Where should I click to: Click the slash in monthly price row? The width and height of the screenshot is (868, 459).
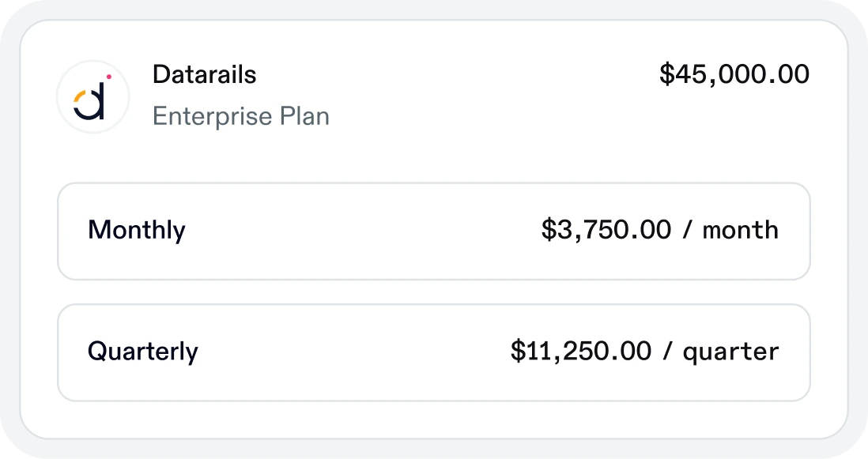[688, 229]
